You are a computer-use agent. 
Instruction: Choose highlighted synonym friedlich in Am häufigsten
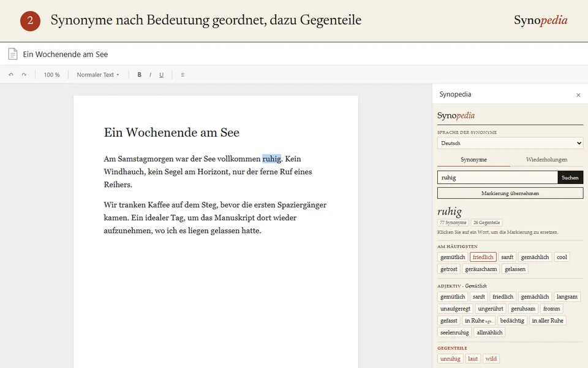483,257
